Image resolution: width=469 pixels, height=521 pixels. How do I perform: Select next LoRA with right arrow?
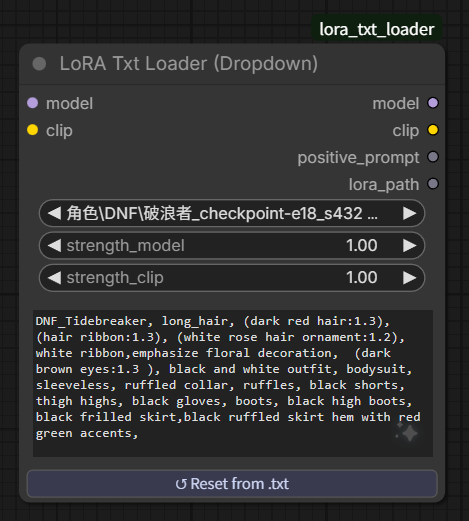click(x=410, y=213)
